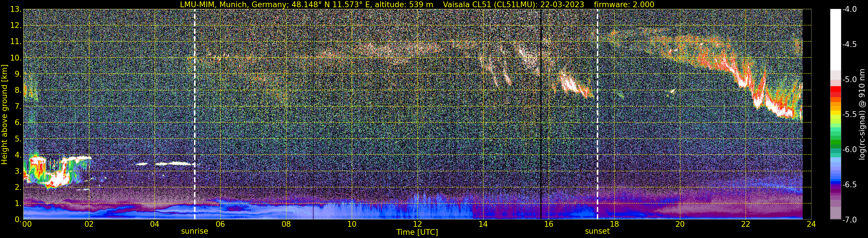868x238 pixels.
Task: Click the time axis tick "20"
Action: (x=680, y=224)
